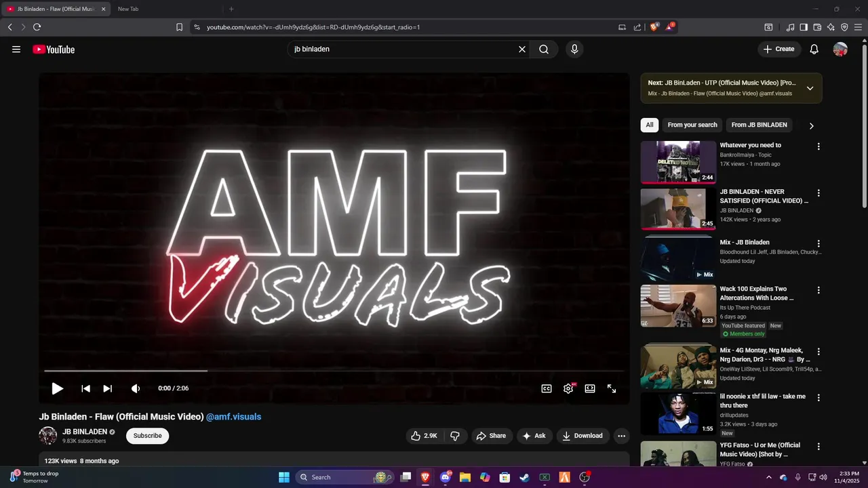Switch to theater mode

click(x=590, y=388)
